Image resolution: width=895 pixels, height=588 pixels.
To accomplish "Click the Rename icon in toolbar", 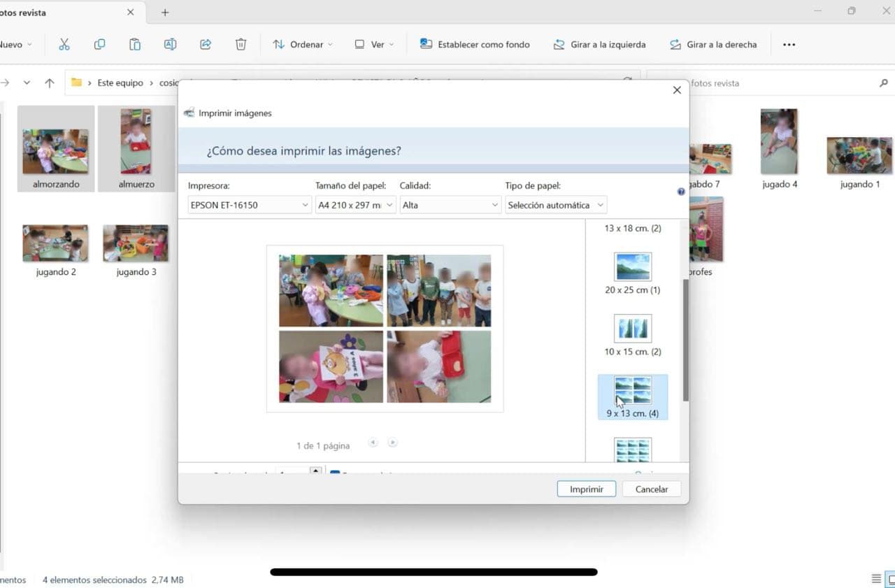I will 170,44.
